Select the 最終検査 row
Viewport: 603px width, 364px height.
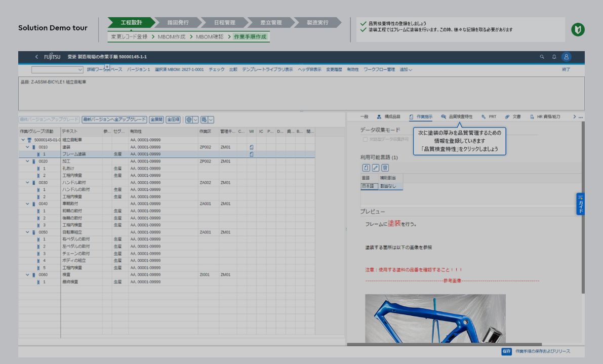point(167,282)
